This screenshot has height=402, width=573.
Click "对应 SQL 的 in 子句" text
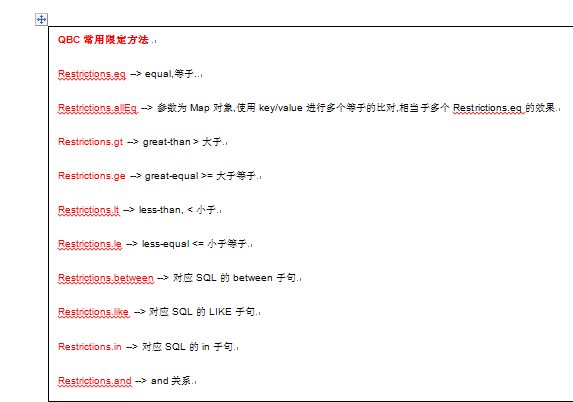(187, 346)
